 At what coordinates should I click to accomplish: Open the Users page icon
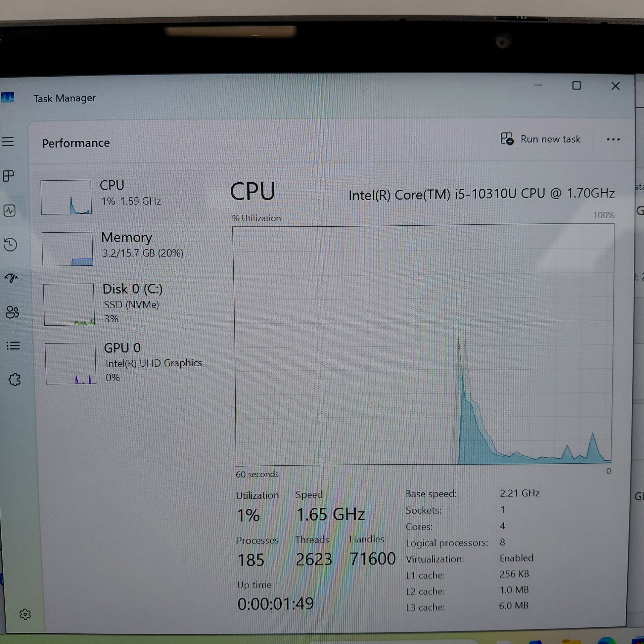[12, 312]
